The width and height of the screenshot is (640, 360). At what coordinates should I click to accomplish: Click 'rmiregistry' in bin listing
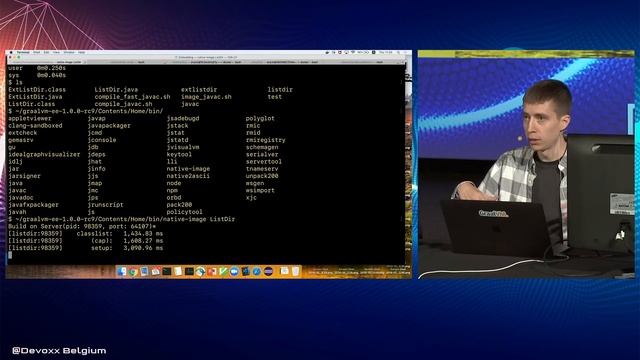[x=266, y=140]
